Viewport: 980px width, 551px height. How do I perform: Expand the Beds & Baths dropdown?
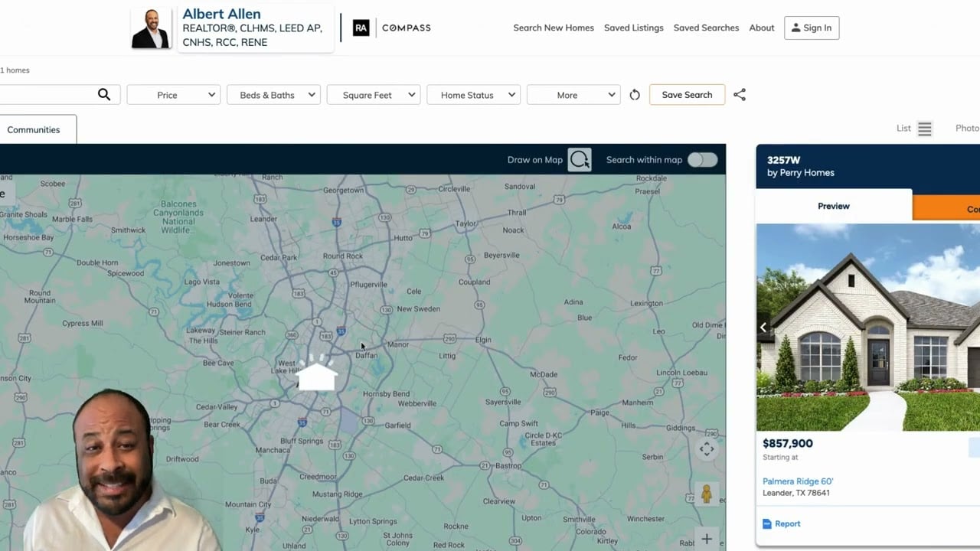click(273, 95)
